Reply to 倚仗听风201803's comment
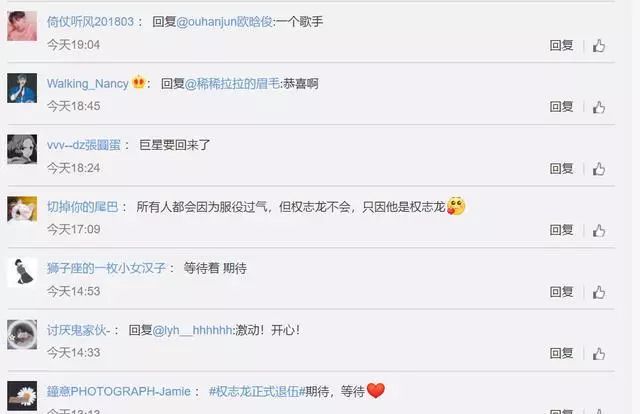The height and width of the screenshot is (414, 640). (x=562, y=45)
